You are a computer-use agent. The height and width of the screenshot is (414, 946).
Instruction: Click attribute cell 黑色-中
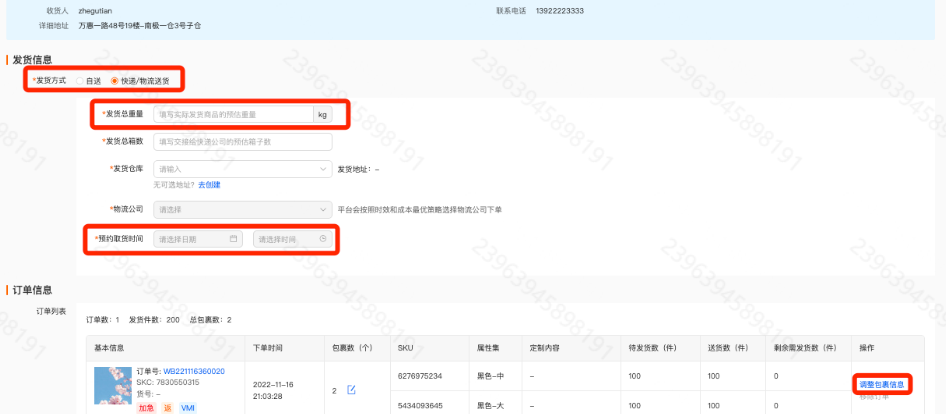(x=490, y=376)
